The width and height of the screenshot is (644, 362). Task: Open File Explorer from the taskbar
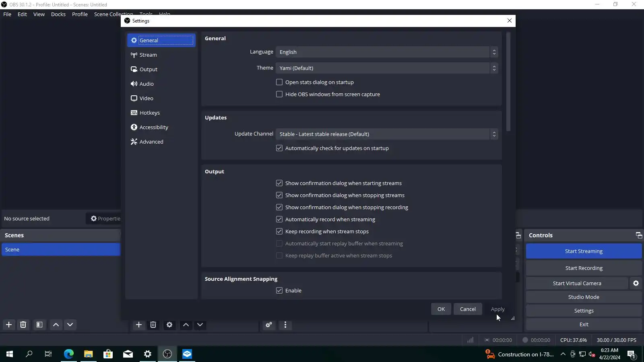(x=89, y=354)
